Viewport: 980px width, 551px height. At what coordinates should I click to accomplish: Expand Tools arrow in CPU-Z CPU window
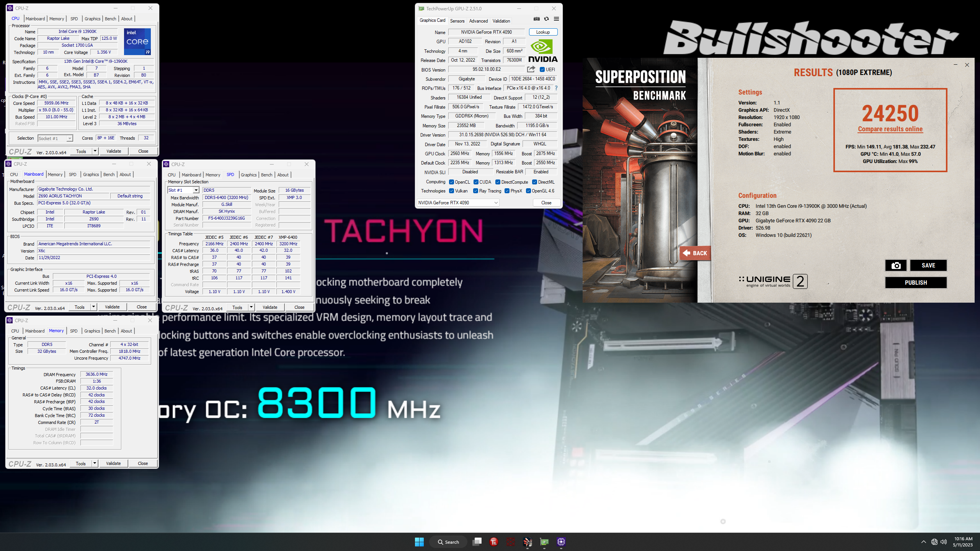(95, 151)
